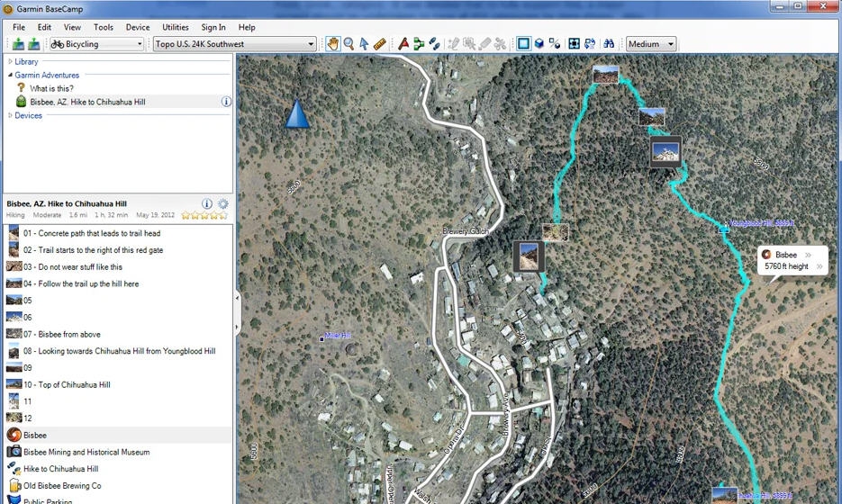
Task: Open the Tools menu
Action: pyautogui.click(x=103, y=27)
